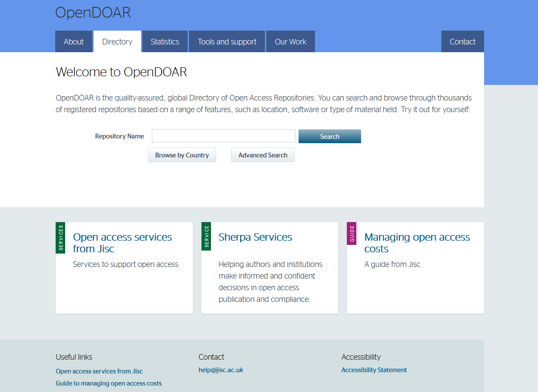The height and width of the screenshot is (392, 538).
Task: Open the Managing open access costs card
Action: [417, 243]
